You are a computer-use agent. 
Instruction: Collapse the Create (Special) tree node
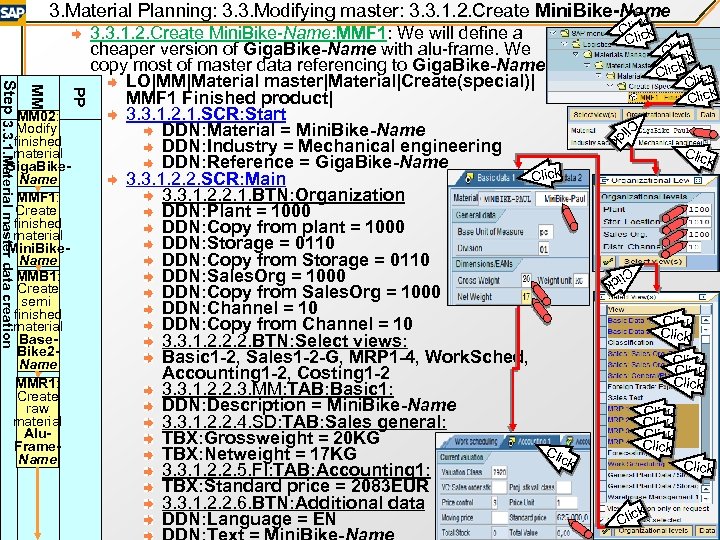[x=610, y=86]
